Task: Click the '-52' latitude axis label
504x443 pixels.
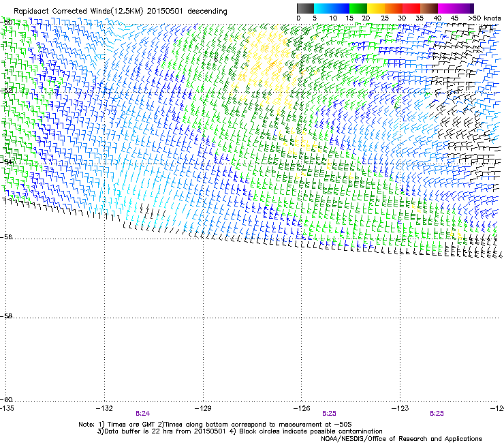Action: pyautogui.click(x=6, y=91)
